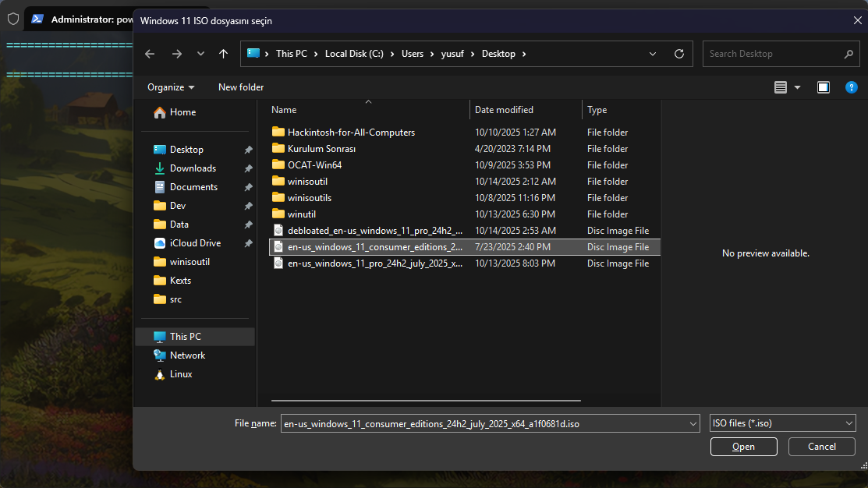Screen dimensions: 868x488
Task: Click the search magnifier icon
Action: pyautogui.click(x=849, y=54)
